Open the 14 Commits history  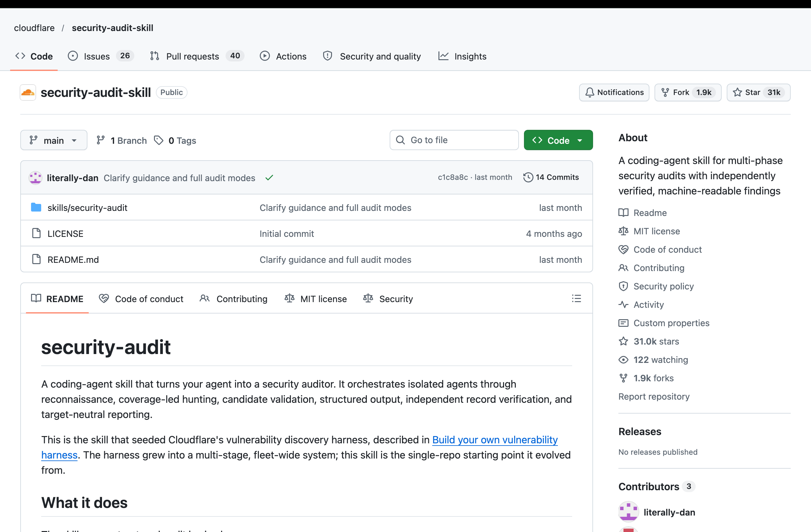pos(551,177)
